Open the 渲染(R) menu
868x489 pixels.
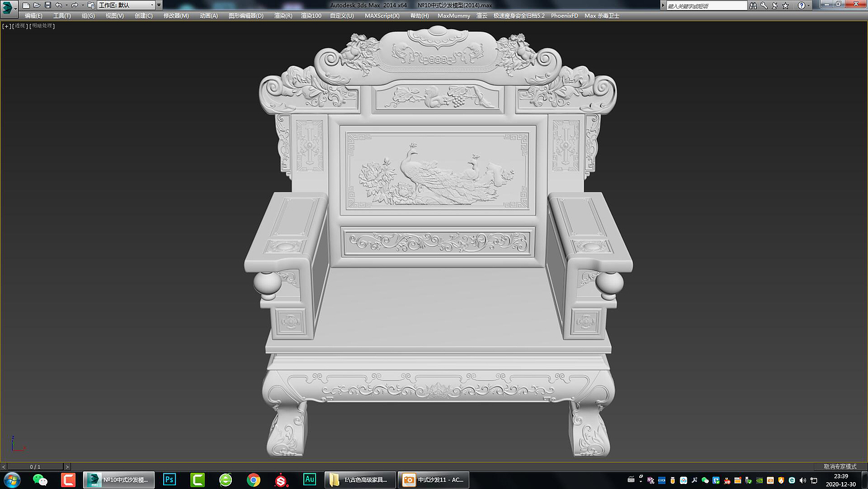coord(283,16)
